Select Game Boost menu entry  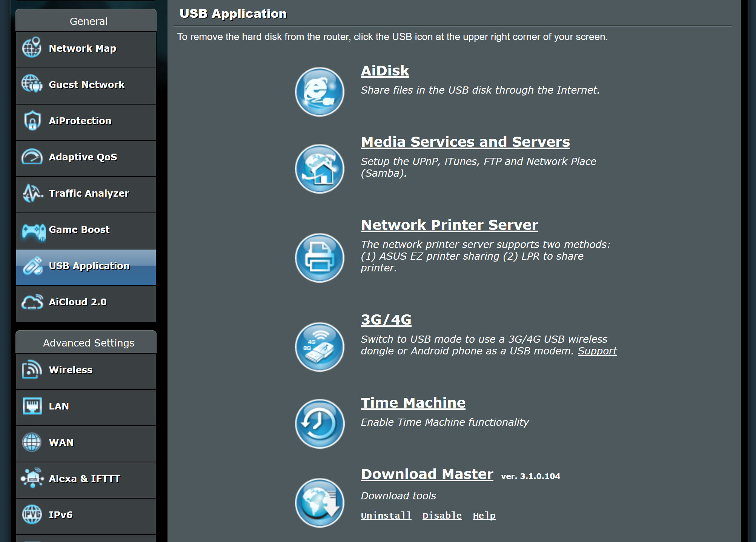[x=86, y=231]
